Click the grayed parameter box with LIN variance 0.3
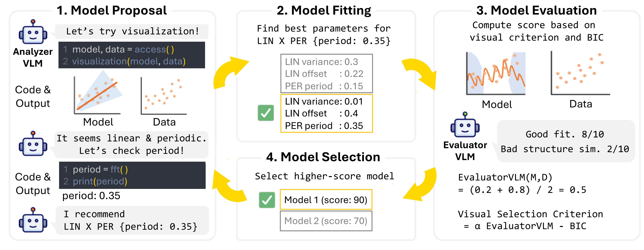This screenshot has height=250, width=644. tap(326, 74)
